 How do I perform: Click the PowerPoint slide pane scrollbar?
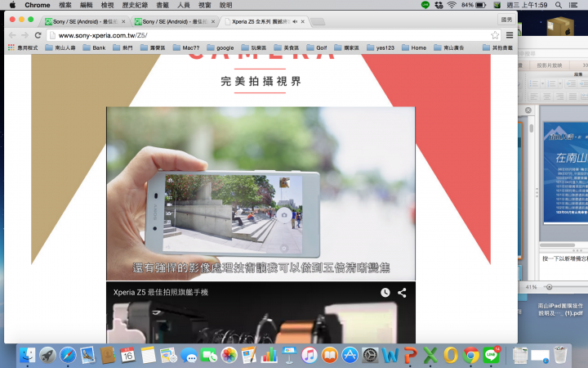(x=531, y=128)
